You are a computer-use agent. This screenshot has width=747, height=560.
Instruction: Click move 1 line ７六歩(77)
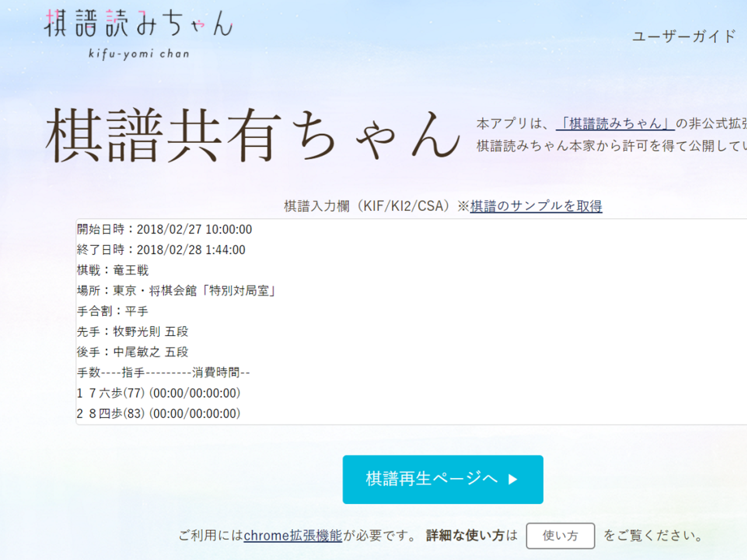click(x=159, y=393)
